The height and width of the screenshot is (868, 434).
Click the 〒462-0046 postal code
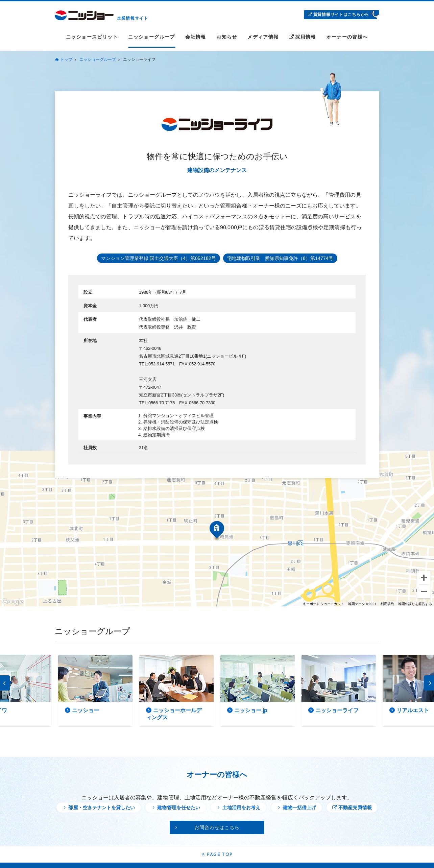click(x=150, y=348)
